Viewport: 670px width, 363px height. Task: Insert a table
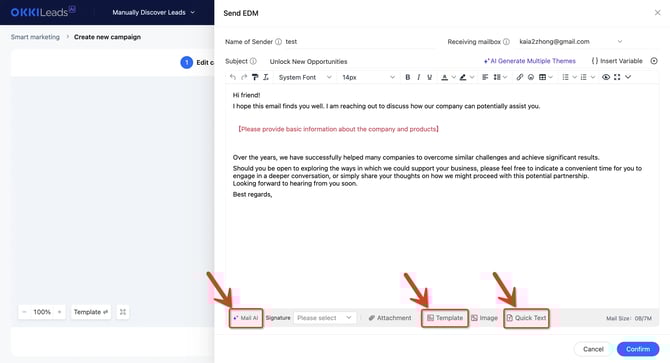pos(543,77)
